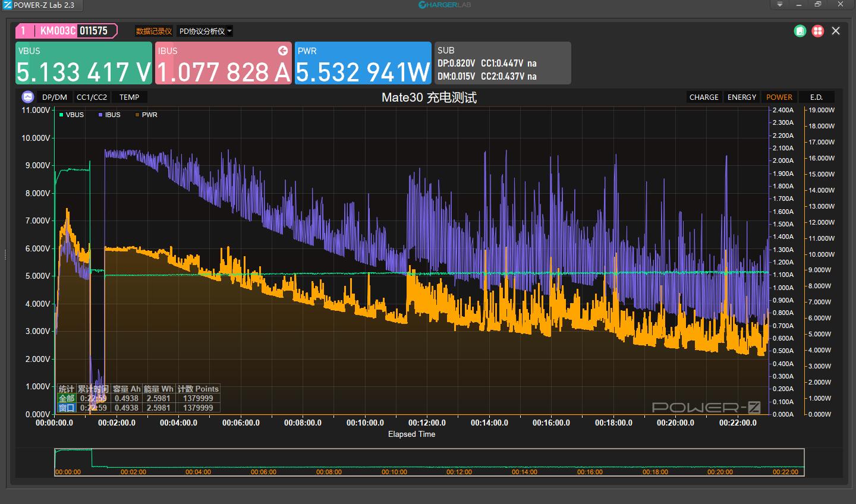856x504 pixels.
Task: Click the red four-square grid icon
Action: click(x=818, y=31)
